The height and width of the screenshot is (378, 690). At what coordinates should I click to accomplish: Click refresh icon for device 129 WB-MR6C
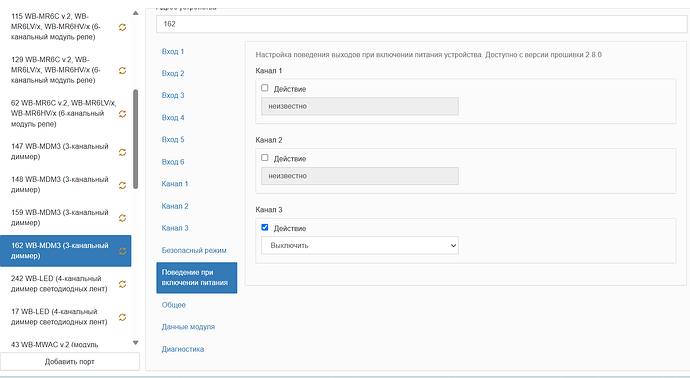click(122, 70)
